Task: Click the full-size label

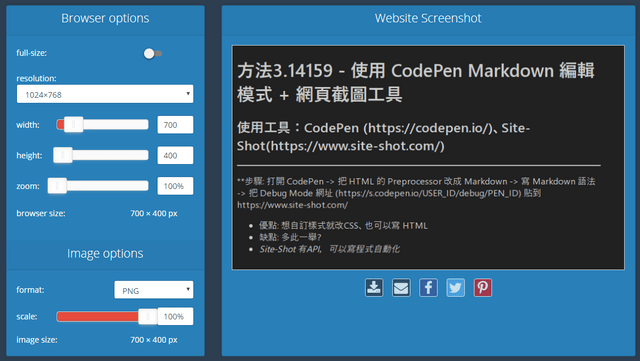Action: 31,53
